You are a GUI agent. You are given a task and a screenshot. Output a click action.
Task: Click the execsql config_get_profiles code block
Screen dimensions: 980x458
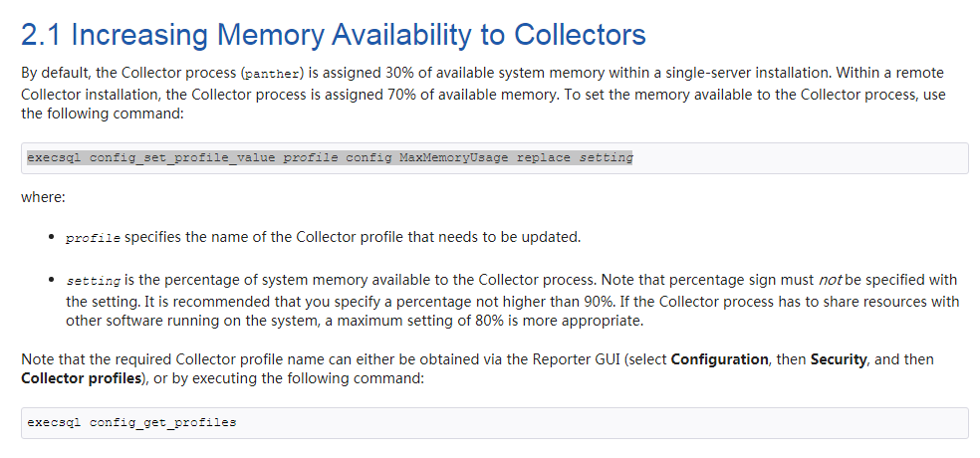[495, 423]
